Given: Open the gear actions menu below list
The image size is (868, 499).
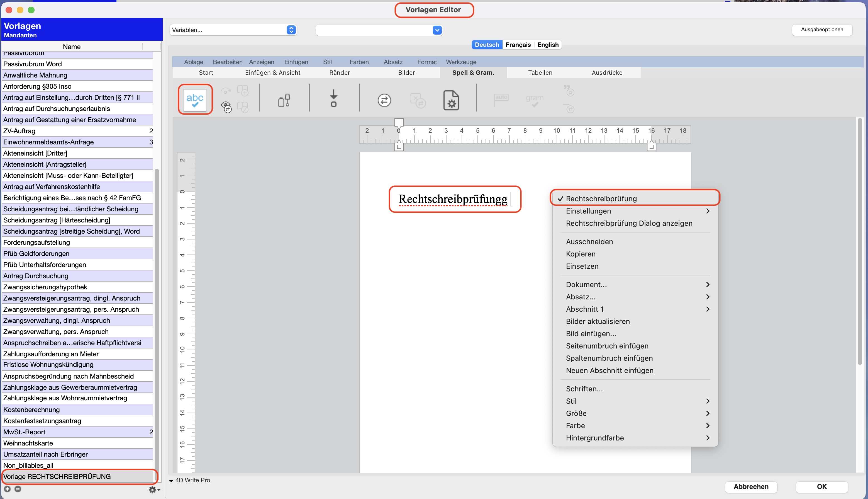Looking at the screenshot, I should [154, 490].
